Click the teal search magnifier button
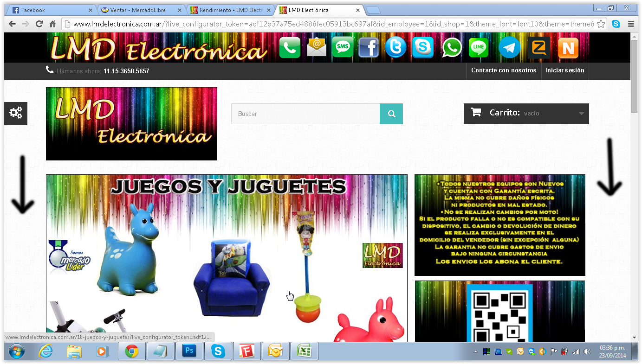The height and width of the screenshot is (364, 642). coord(391,114)
